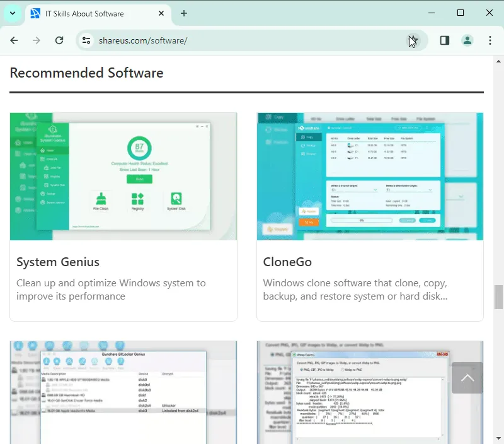This screenshot has width=504, height=444.
Task: Go forward to the next page
Action: coord(37,40)
